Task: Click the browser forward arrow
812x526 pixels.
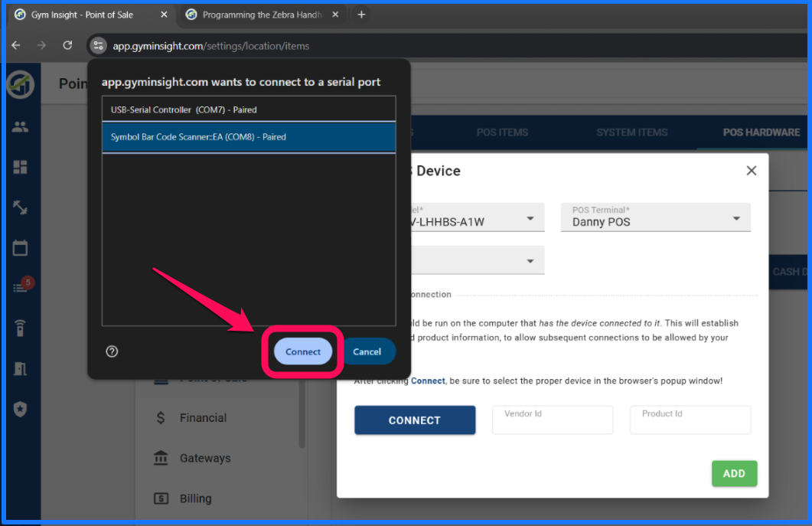Action: point(41,46)
